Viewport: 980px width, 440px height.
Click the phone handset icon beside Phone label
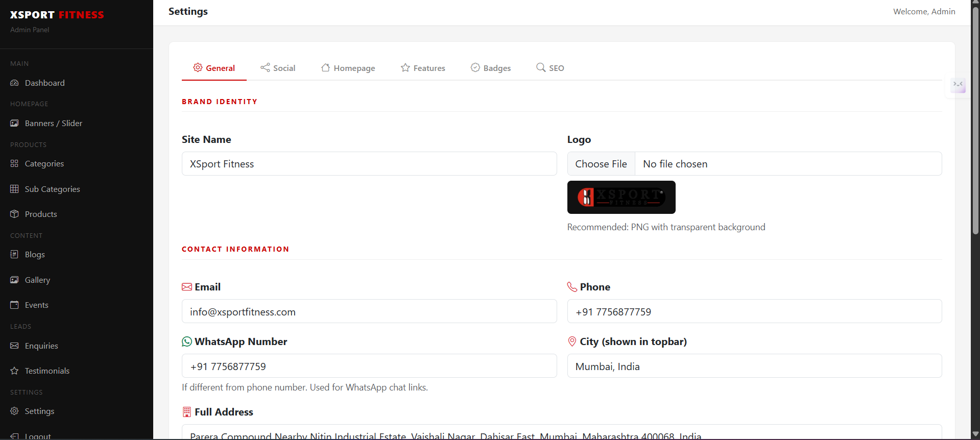click(x=572, y=287)
